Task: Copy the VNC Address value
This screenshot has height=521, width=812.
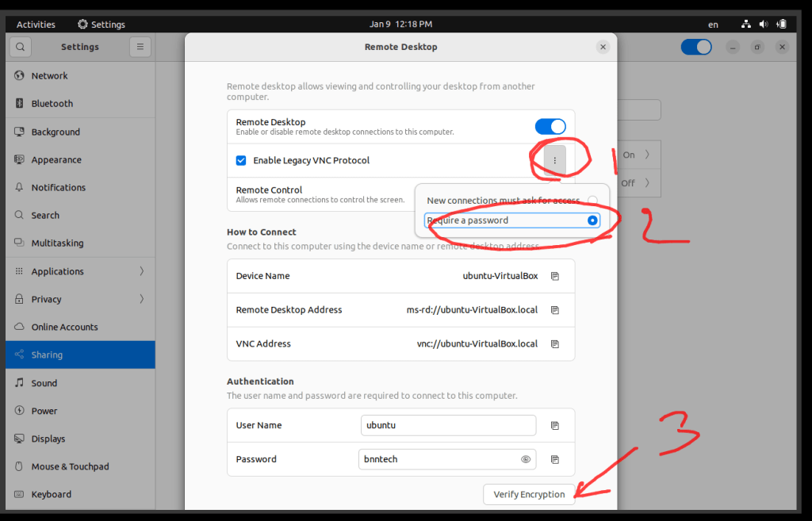Action: pos(555,344)
